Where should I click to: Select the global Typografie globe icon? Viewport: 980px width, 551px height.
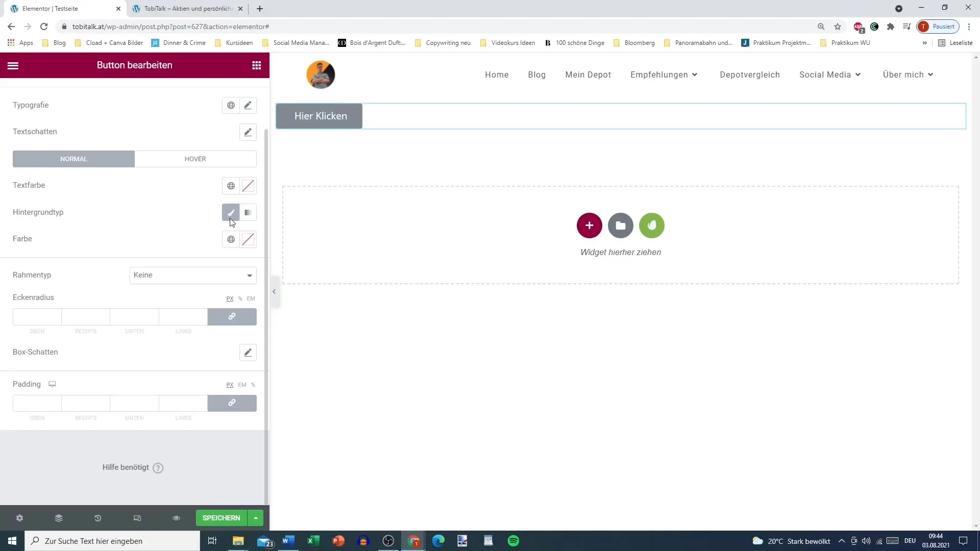(x=231, y=105)
